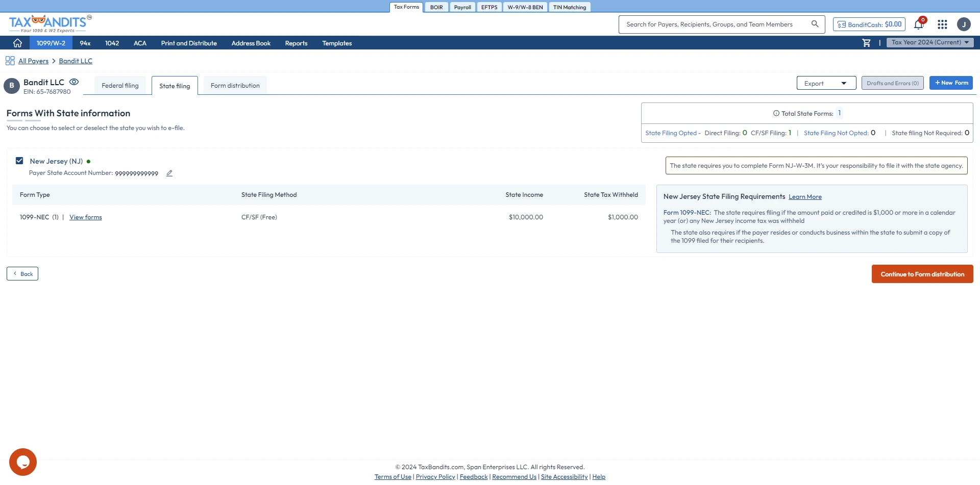Open the ACA menu

140,43
